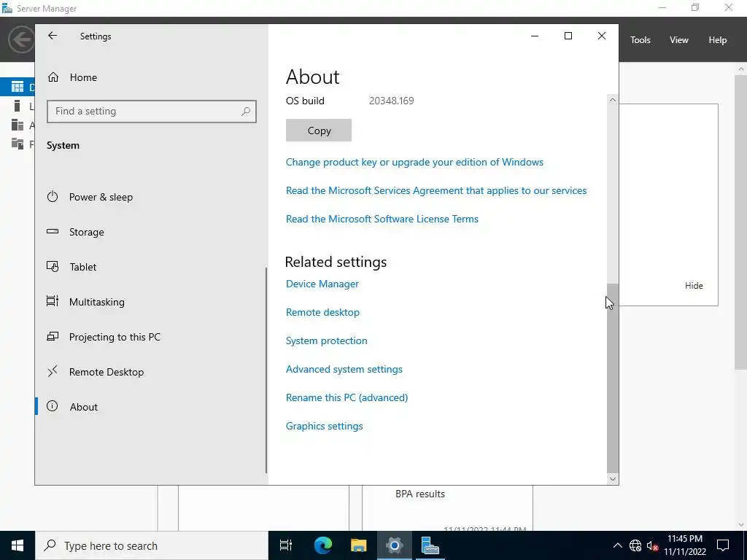This screenshot has height=560, width=747.
Task: Click BPA results in Server Manager
Action: 419,494
